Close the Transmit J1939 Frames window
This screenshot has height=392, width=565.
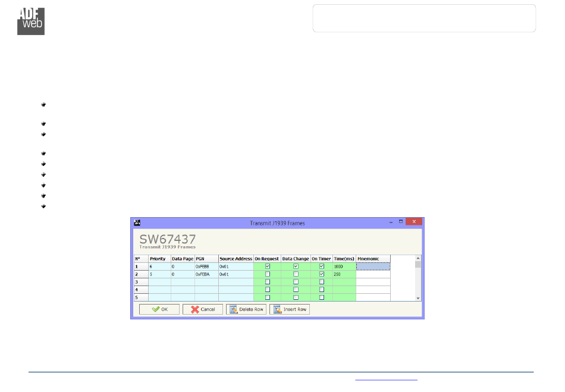[x=414, y=222]
